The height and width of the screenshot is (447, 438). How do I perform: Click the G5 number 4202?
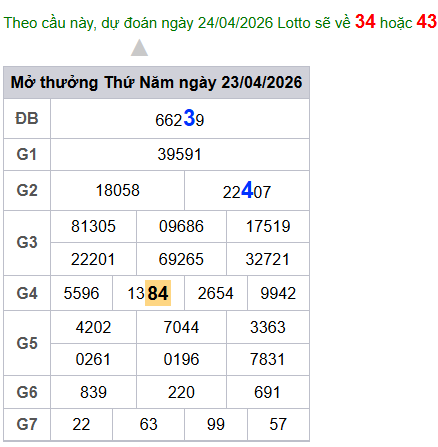coord(93,327)
